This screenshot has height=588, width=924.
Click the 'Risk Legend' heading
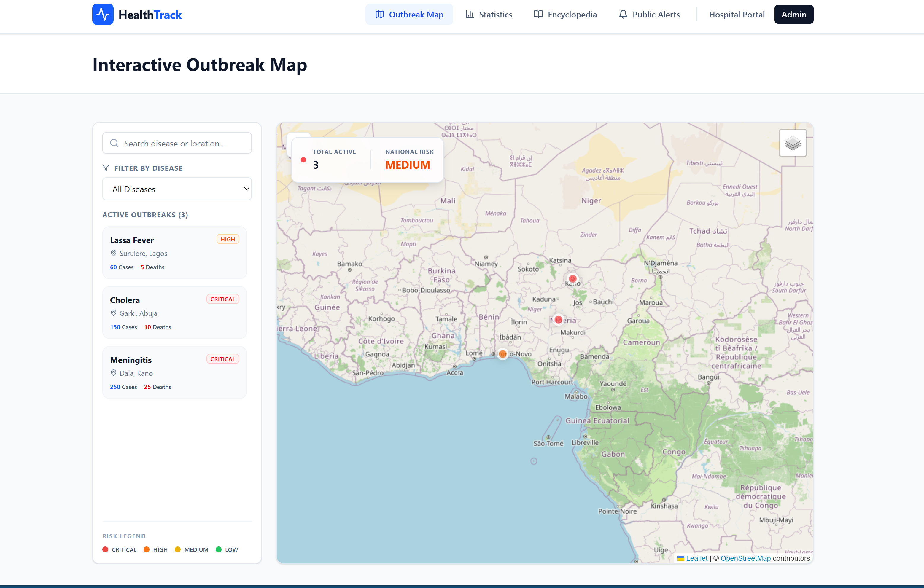click(124, 536)
